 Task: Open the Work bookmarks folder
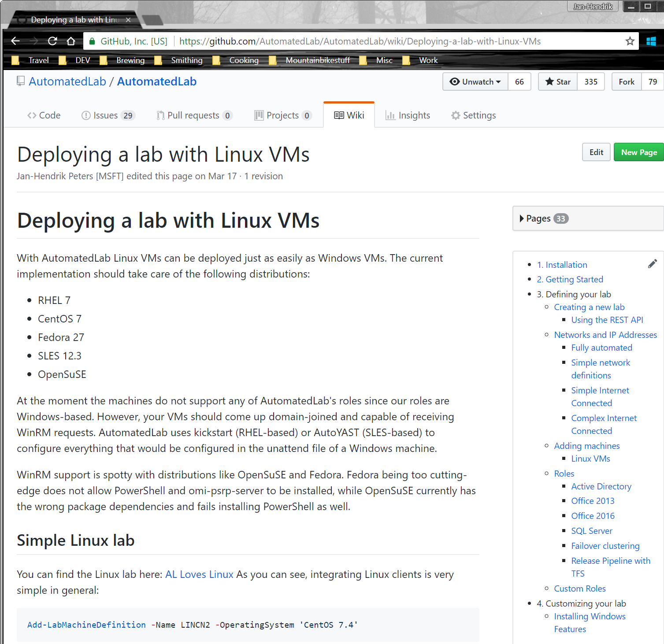420,60
